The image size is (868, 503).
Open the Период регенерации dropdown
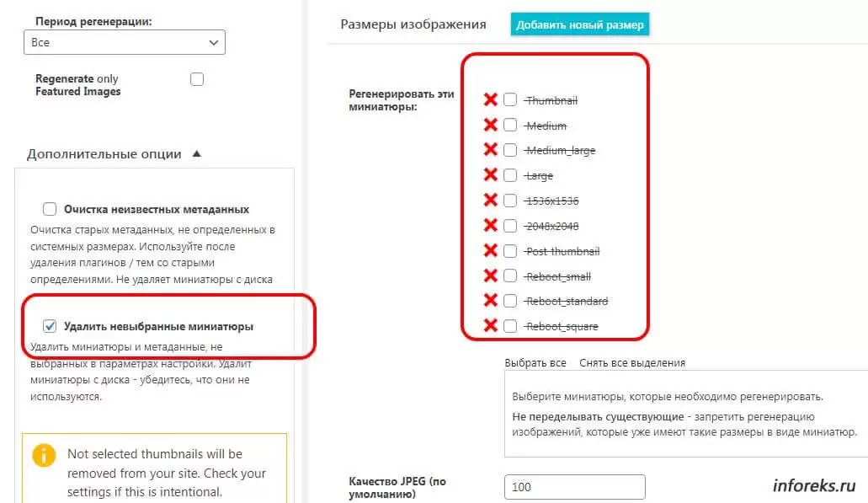pyautogui.click(x=124, y=41)
